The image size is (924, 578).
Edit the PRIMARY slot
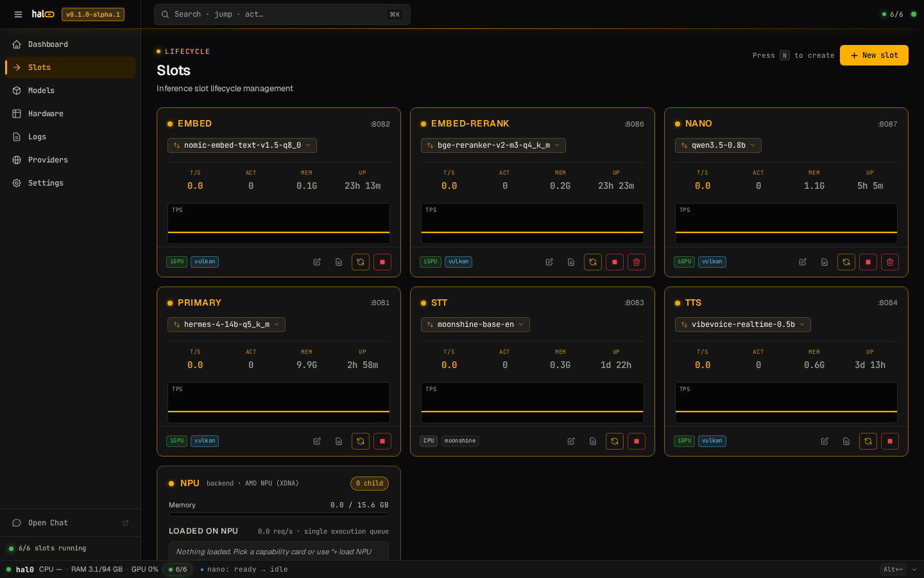coord(317,441)
